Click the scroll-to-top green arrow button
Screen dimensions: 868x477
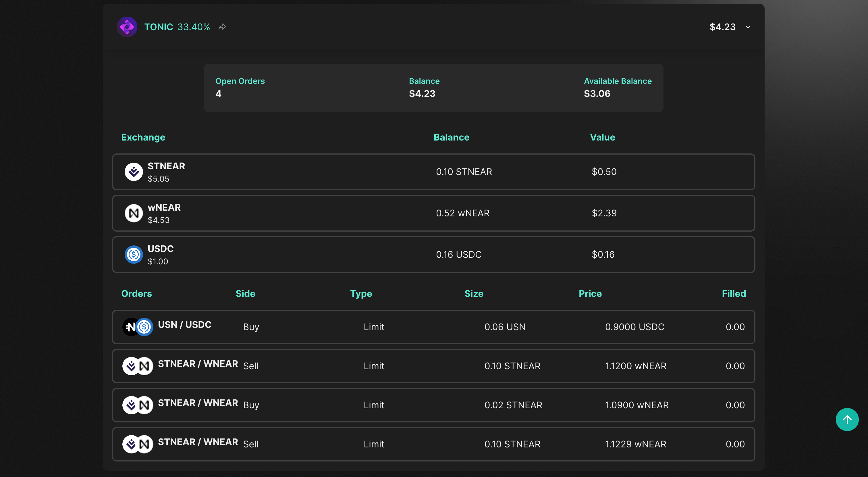pos(847,419)
